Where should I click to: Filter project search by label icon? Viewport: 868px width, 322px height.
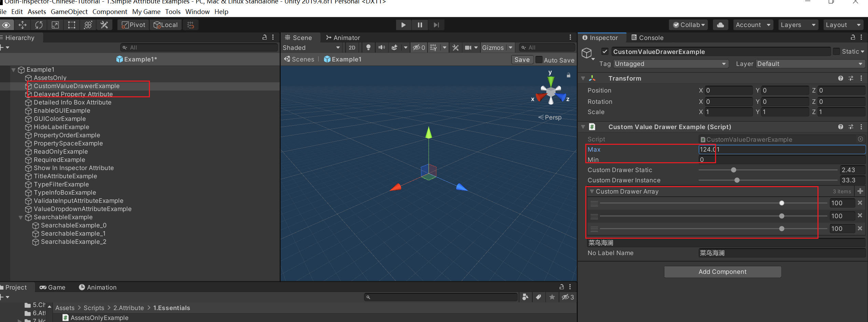click(538, 297)
